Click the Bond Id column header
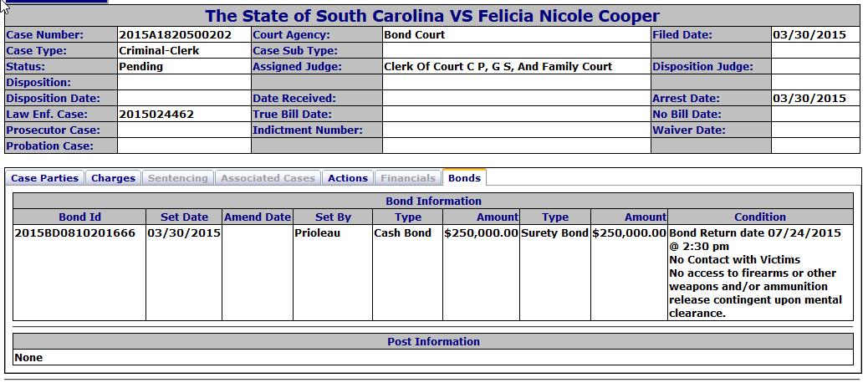The height and width of the screenshot is (383, 868). [79, 217]
